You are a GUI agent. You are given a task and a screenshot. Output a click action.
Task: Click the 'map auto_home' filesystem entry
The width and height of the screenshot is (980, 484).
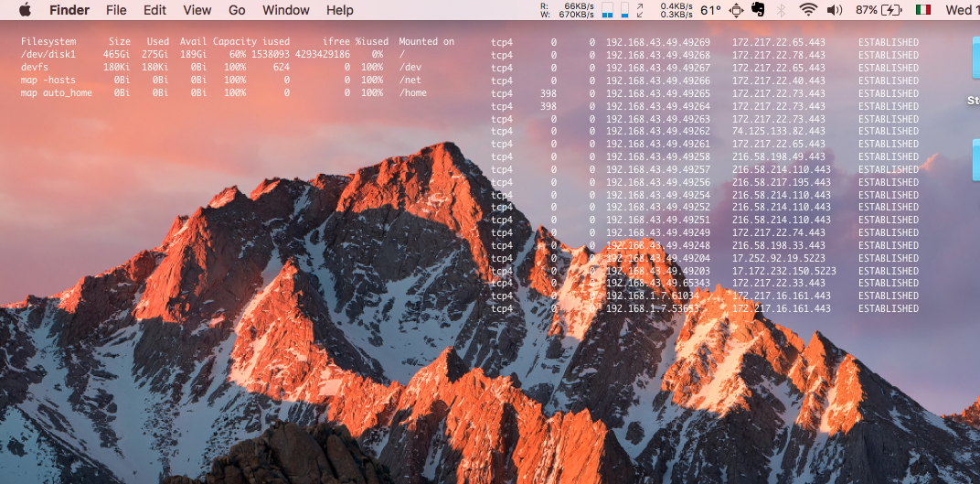[x=57, y=92]
